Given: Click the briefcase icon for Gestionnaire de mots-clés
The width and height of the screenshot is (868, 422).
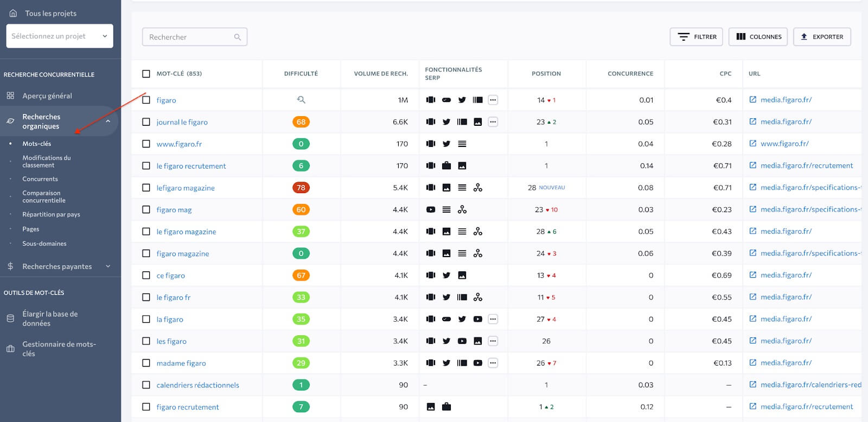Looking at the screenshot, I should point(10,349).
